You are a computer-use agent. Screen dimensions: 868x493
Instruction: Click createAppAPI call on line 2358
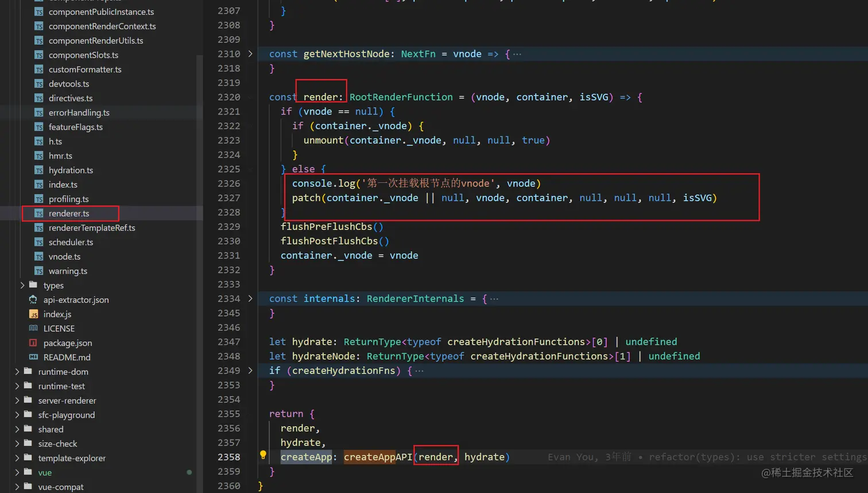click(x=378, y=457)
